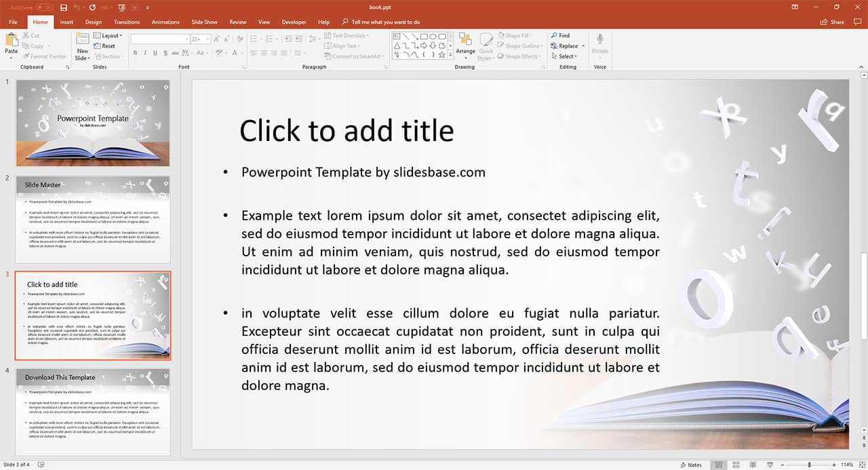This screenshot has height=470, width=868.
Task: Switch to the Normal view button
Action: 719,465
